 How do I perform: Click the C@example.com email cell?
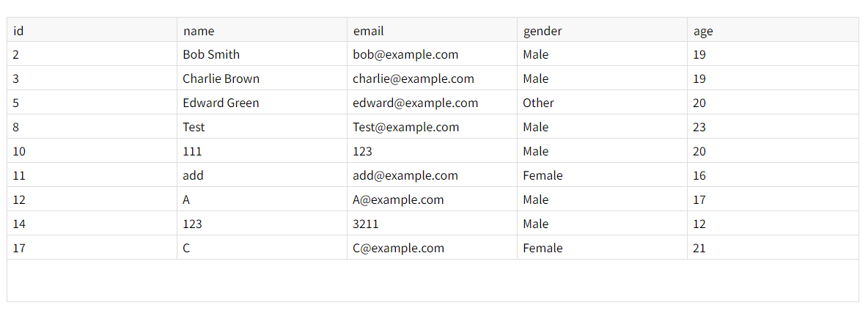(x=398, y=248)
